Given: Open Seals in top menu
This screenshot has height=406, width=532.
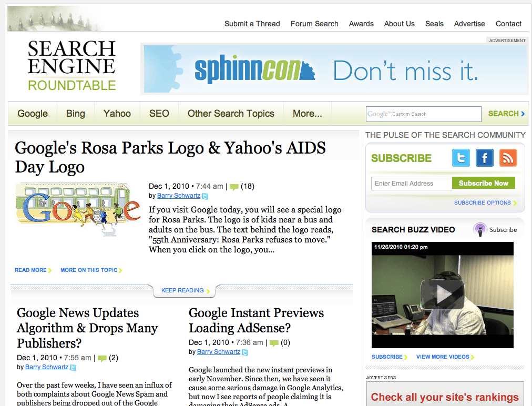Looking at the screenshot, I should click(x=434, y=24).
